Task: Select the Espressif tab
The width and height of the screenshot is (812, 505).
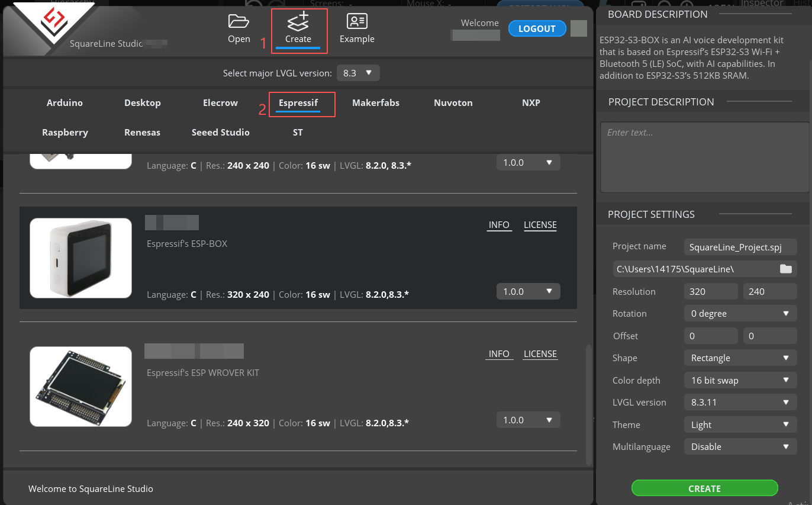Action: click(x=298, y=103)
